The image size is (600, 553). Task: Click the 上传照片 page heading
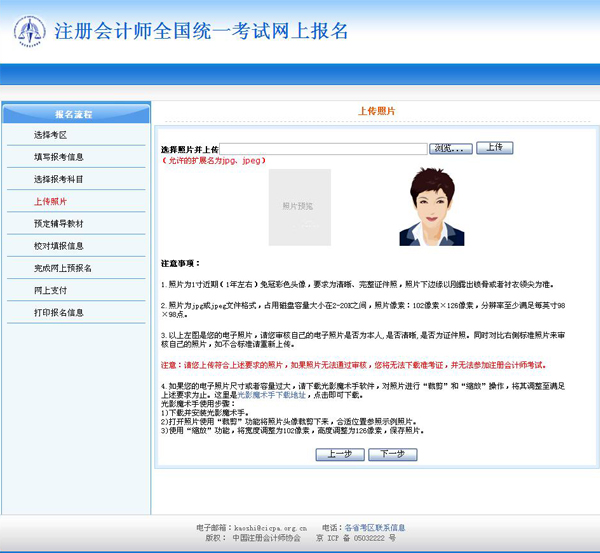[377, 111]
